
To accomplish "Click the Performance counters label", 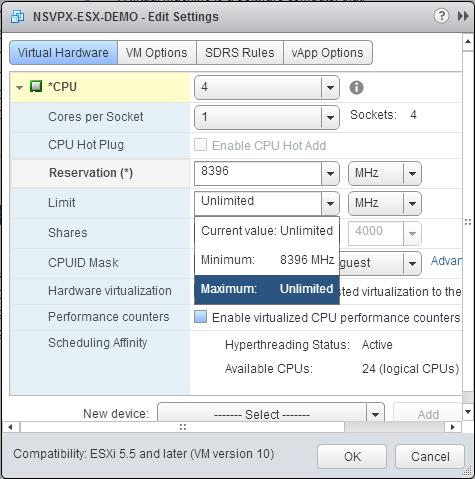I will coord(109,317).
